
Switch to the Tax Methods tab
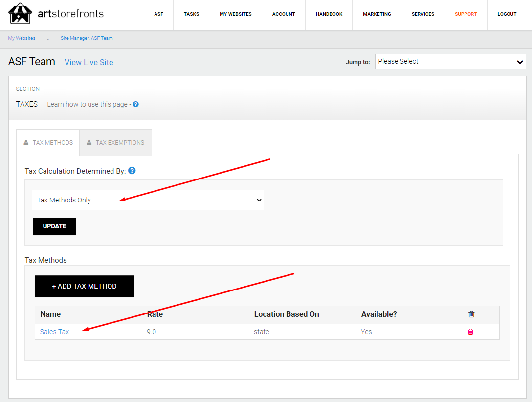coord(48,142)
